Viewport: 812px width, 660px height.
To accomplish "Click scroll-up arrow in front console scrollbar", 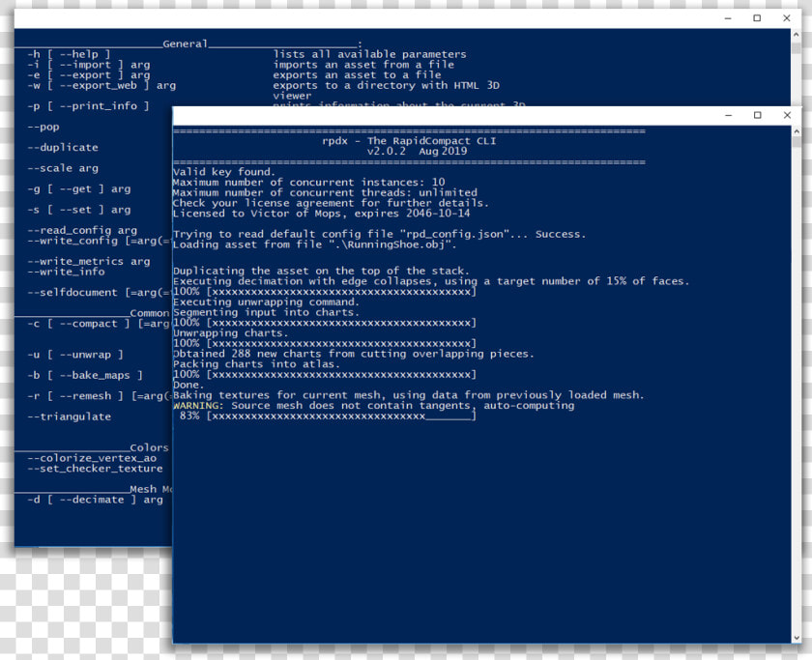I will coord(797,131).
